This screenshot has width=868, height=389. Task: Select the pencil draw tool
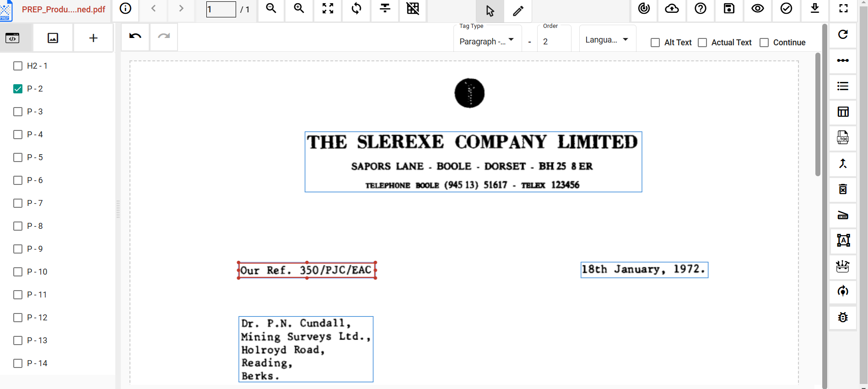(518, 11)
